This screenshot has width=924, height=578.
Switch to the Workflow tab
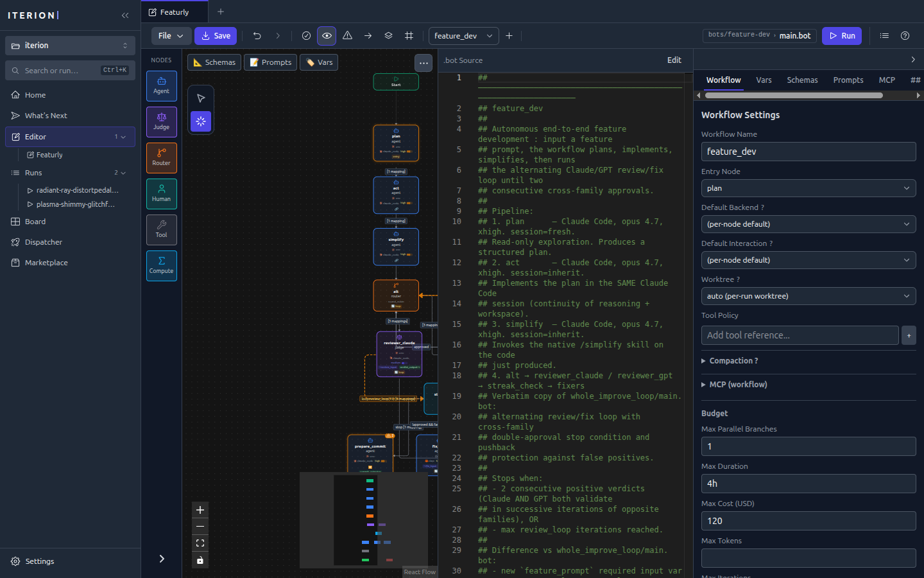coord(723,80)
